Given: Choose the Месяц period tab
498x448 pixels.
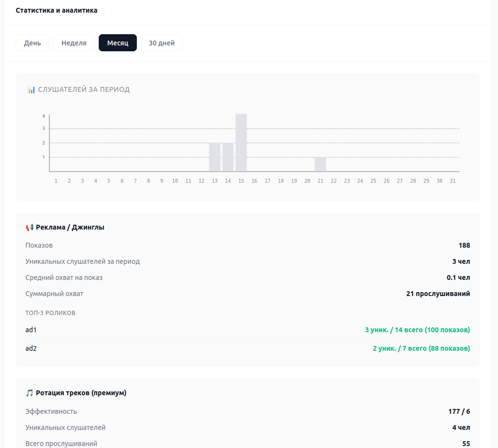Looking at the screenshot, I should (117, 43).
